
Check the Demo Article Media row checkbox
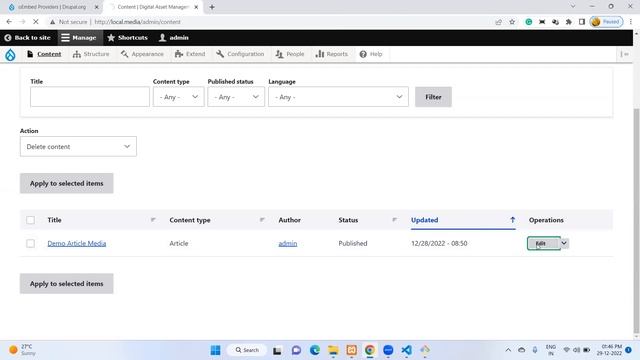tap(31, 243)
